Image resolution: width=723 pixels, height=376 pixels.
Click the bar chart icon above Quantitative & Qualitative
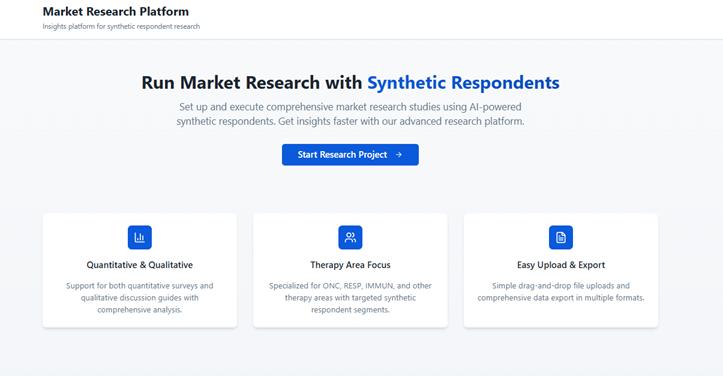(x=140, y=237)
